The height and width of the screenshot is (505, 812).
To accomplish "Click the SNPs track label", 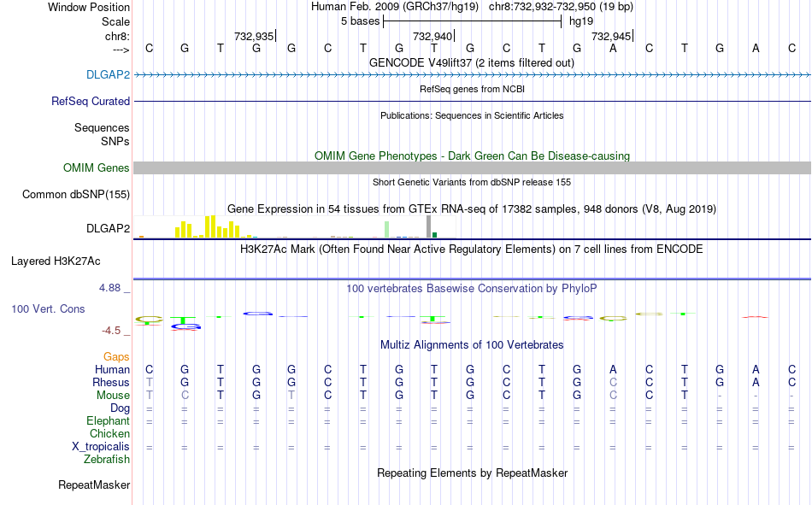I will 115,141.
